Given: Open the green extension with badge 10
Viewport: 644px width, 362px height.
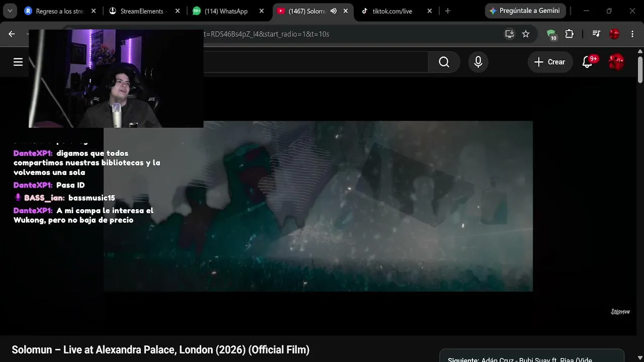Looking at the screenshot, I should [x=551, y=34].
